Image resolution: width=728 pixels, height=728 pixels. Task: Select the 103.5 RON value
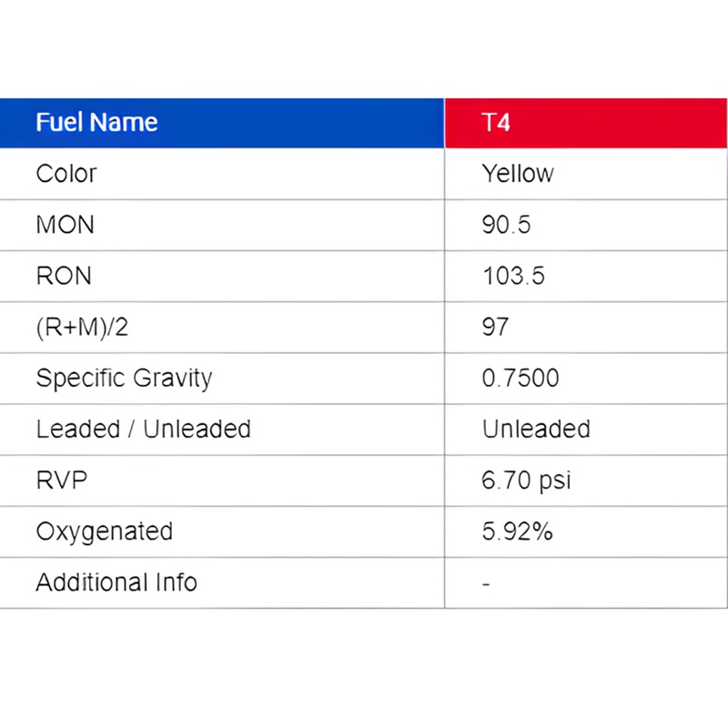click(x=513, y=277)
